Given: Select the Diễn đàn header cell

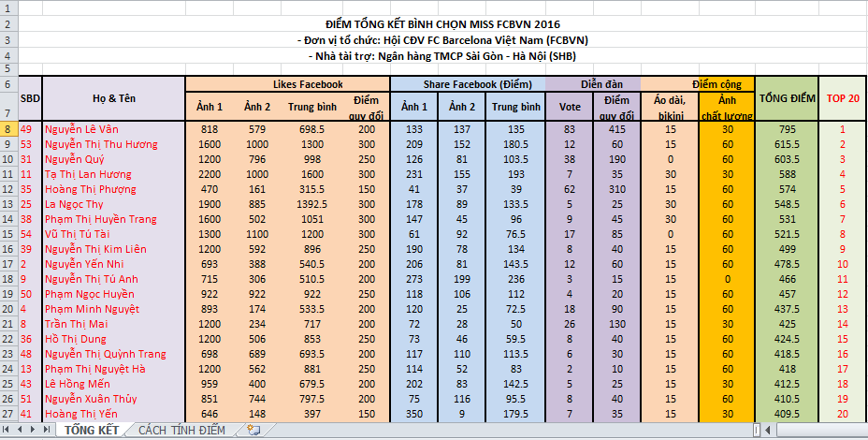Looking at the screenshot, I should pos(593,84).
